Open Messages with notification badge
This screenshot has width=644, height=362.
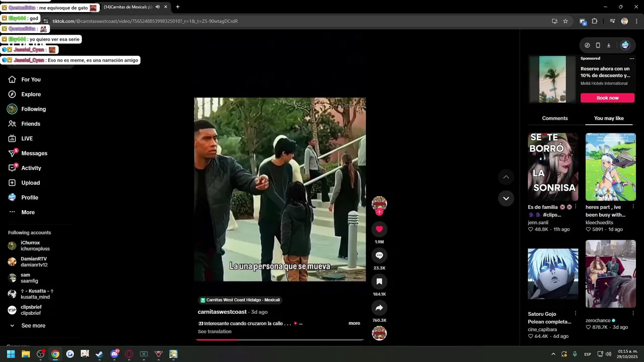point(27,153)
